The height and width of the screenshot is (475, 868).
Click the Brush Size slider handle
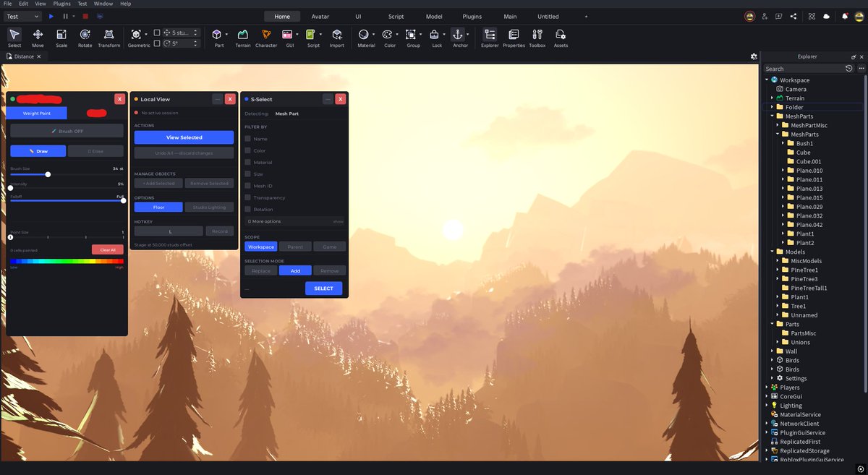click(x=48, y=174)
